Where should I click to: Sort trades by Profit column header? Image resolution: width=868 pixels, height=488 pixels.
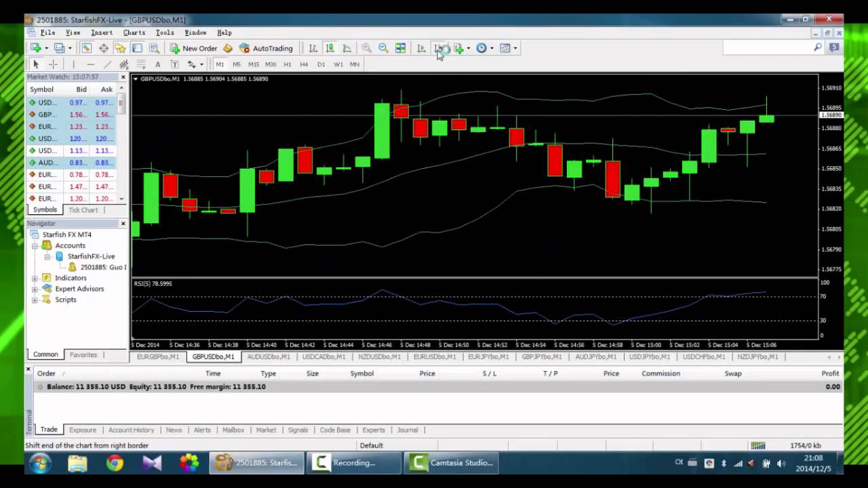click(x=830, y=373)
